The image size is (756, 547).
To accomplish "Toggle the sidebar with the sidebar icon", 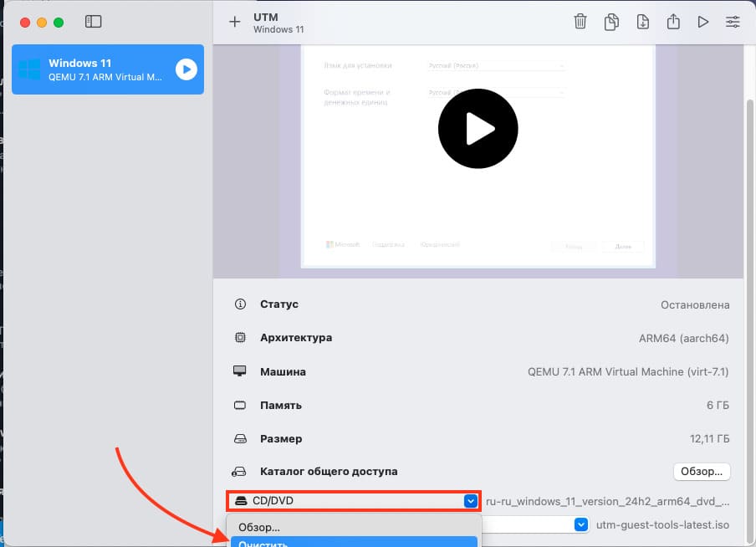I will point(94,22).
